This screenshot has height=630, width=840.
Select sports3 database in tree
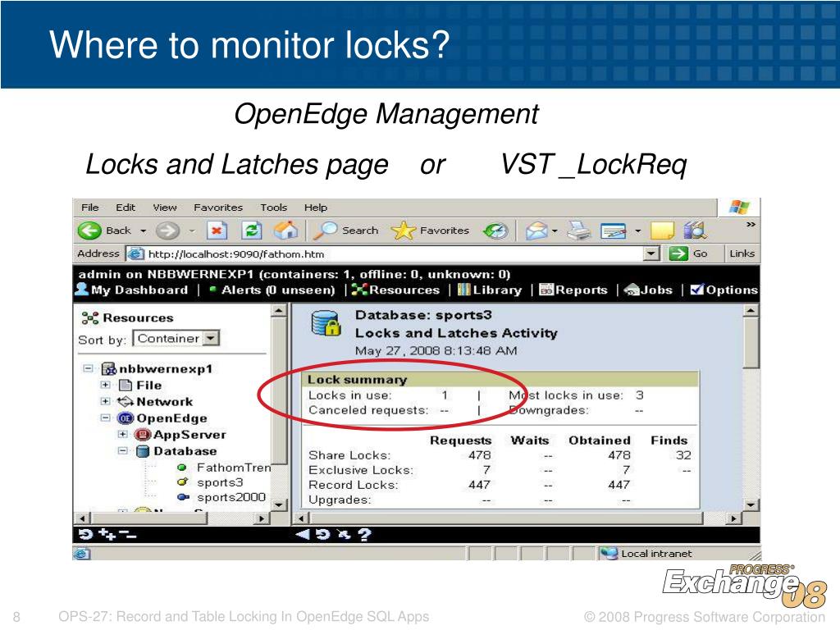point(220,482)
